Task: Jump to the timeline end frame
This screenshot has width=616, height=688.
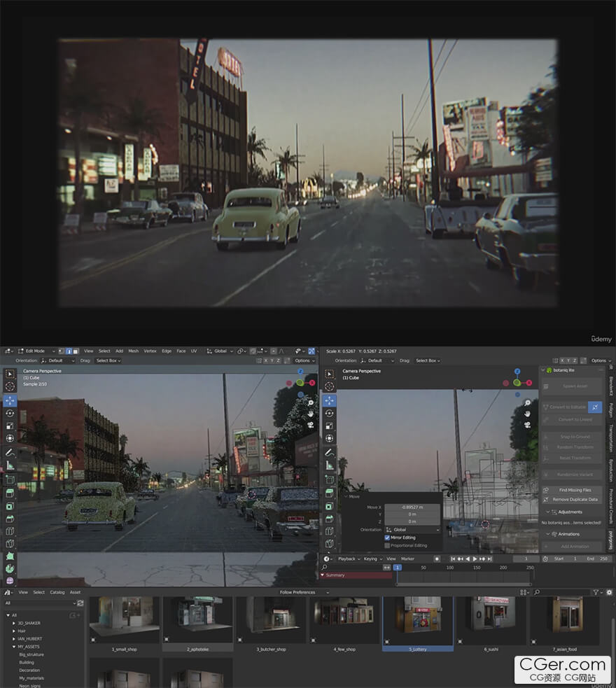Action: (x=490, y=559)
